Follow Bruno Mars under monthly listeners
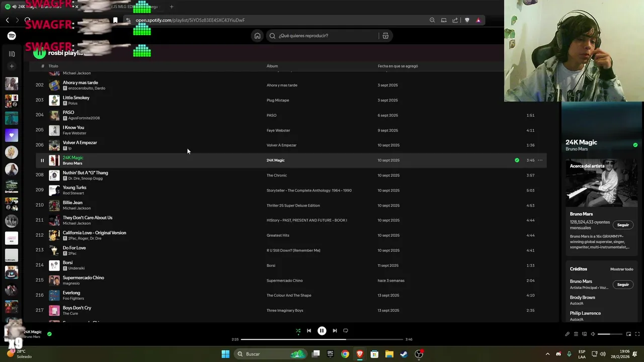This screenshot has height=362, width=644. (x=623, y=225)
